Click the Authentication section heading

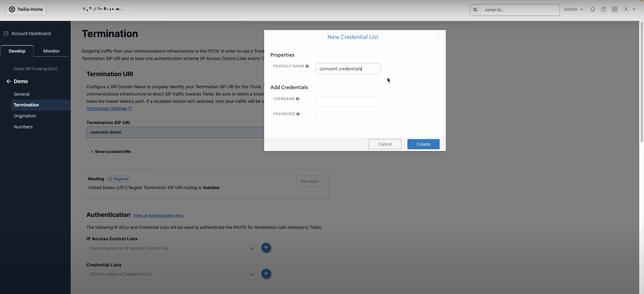pos(108,215)
